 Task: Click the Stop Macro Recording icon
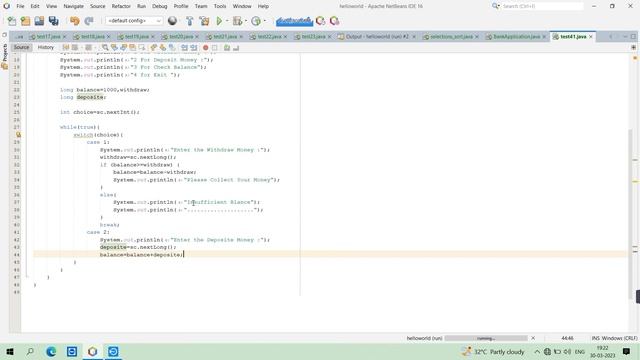tap(215, 48)
